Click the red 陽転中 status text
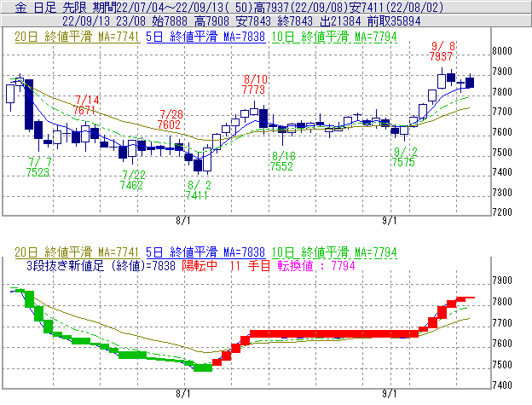 click(199, 265)
